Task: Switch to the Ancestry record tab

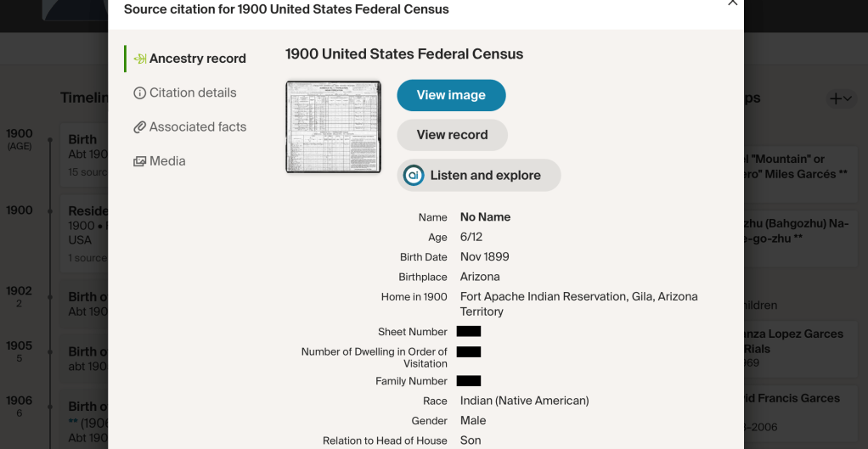Action: coord(197,59)
